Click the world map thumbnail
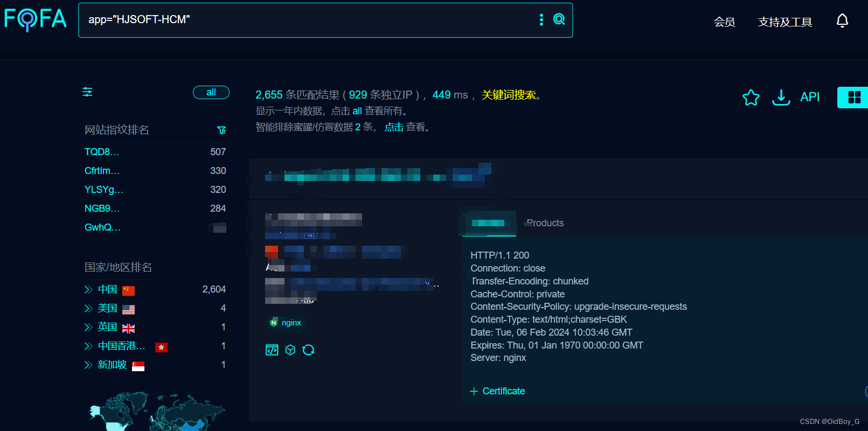This screenshot has height=431, width=868. (156, 411)
